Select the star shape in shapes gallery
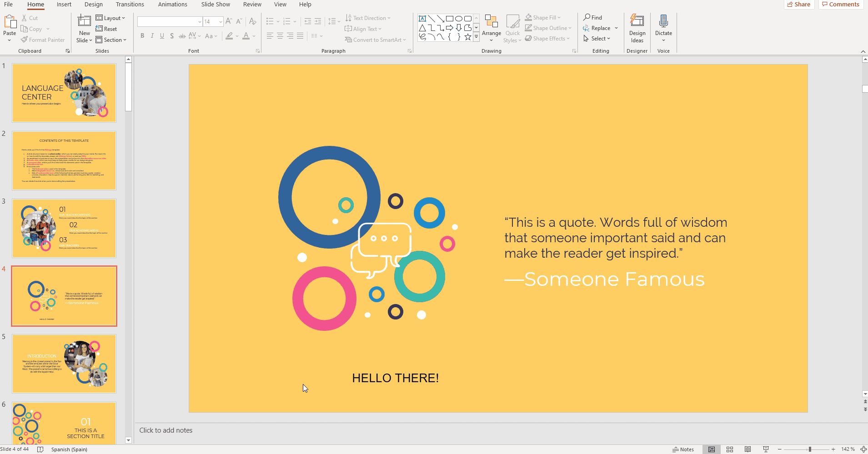Screen dimensions: 868x454 coord(467,37)
